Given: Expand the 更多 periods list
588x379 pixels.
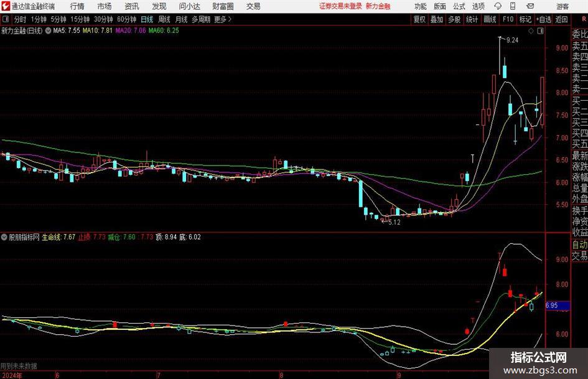Looking at the screenshot, I should pyautogui.click(x=223, y=19).
